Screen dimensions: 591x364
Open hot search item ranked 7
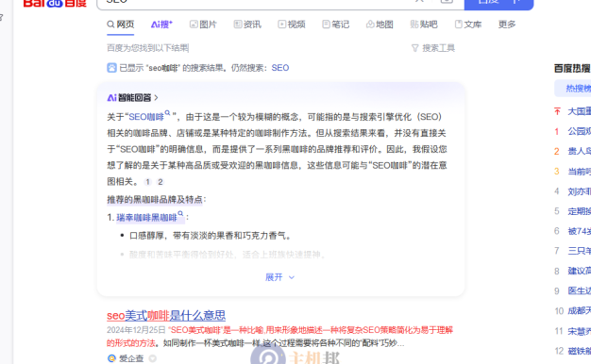[x=579, y=251]
